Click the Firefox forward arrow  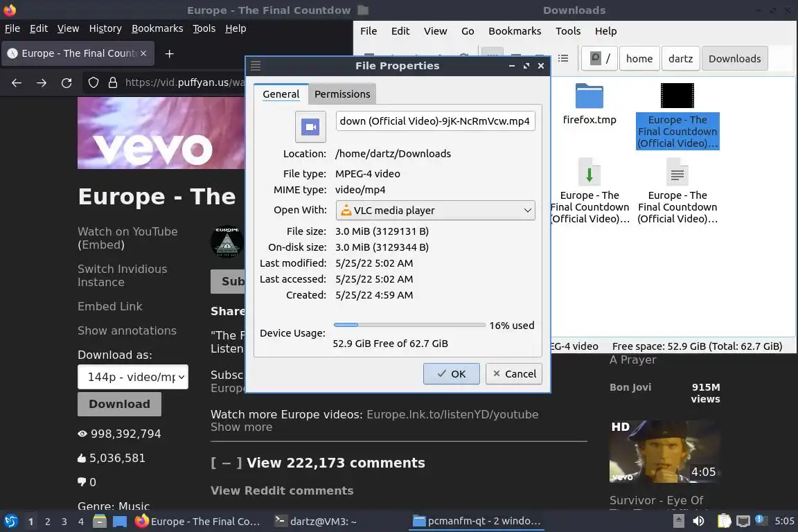pyautogui.click(x=42, y=83)
